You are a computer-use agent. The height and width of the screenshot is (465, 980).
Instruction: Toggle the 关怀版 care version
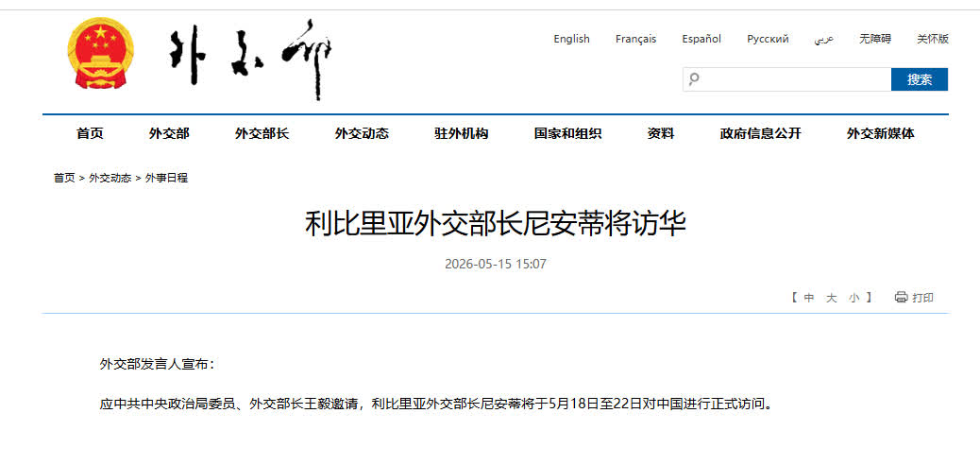pyautogui.click(x=933, y=39)
